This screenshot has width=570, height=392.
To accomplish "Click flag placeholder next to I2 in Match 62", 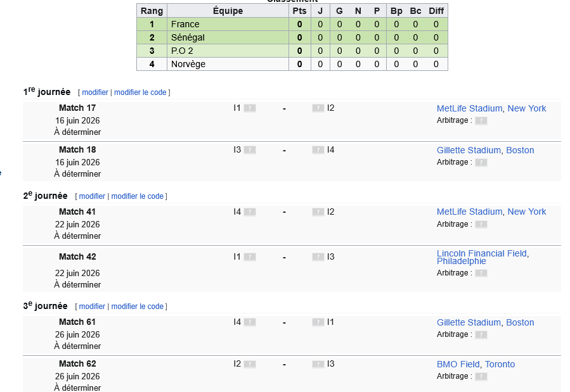I will coord(250,364).
